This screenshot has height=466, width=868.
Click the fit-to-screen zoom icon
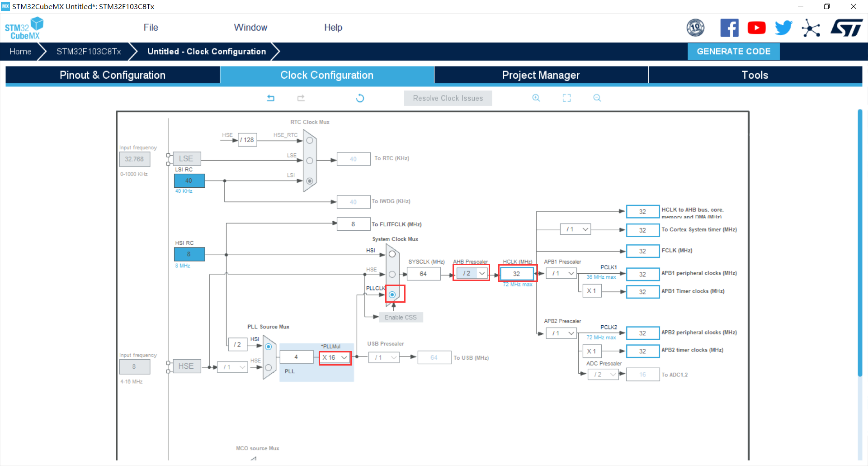(566, 98)
